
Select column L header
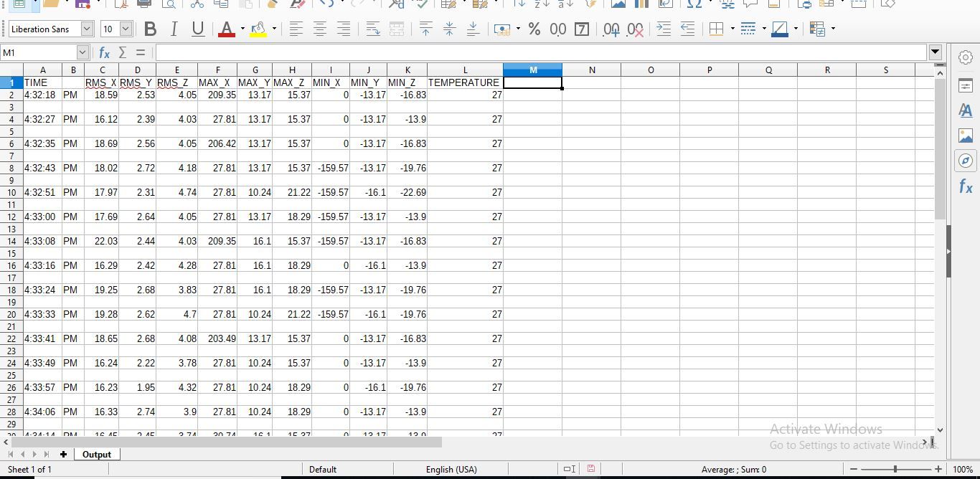point(465,70)
